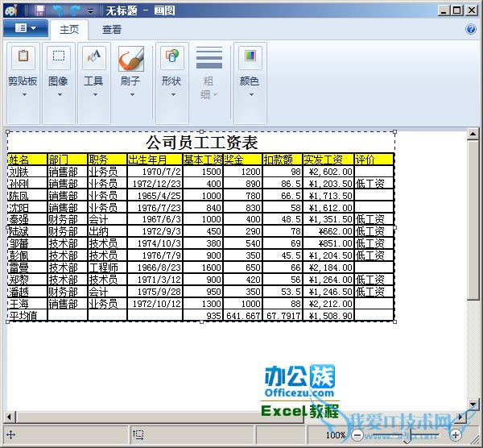Click the 实发工资 header cell

coord(328,160)
